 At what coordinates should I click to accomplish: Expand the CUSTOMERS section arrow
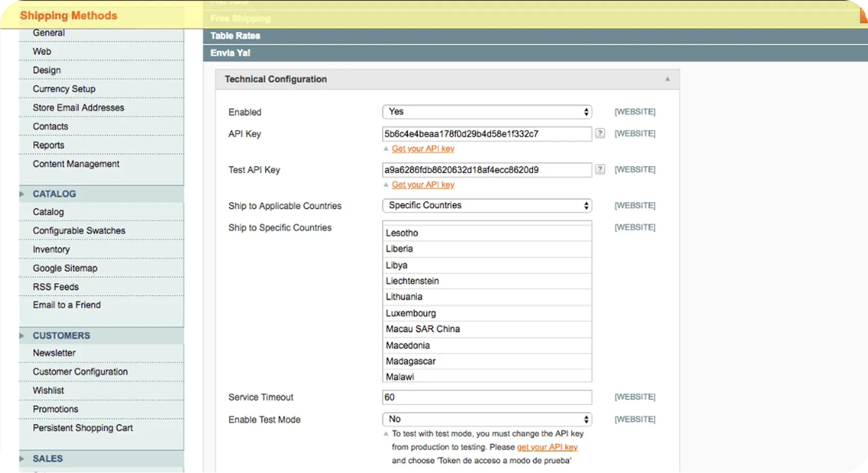coord(22,336)
